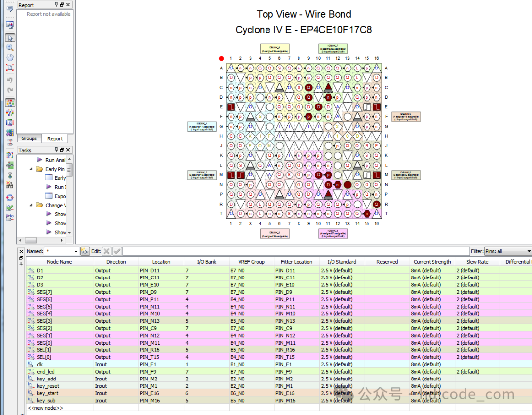Viewport: 532px width, 415px height.
Task: Close the All Pins list panel
Action: coord(21,252)
